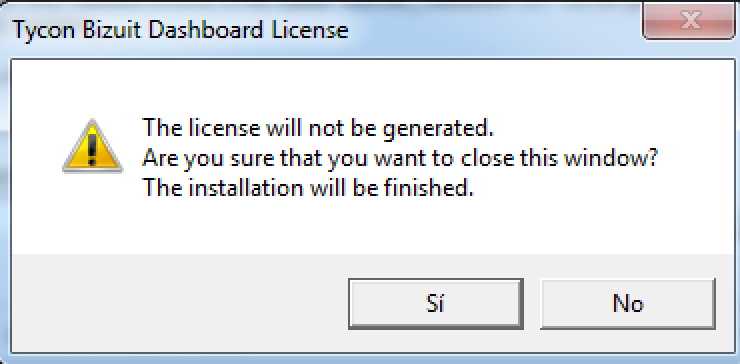
Task: Dismiss the dialog using the red X
Action: [x=690, y=20]
